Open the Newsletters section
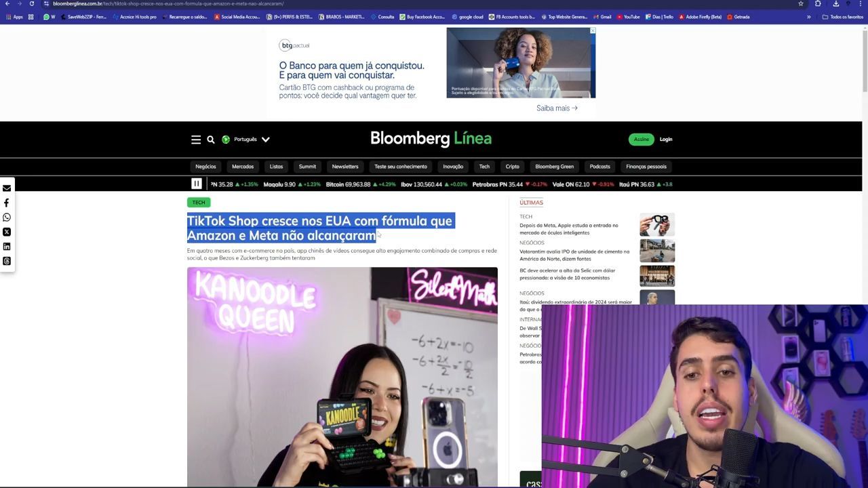 [x=345, y=167]
